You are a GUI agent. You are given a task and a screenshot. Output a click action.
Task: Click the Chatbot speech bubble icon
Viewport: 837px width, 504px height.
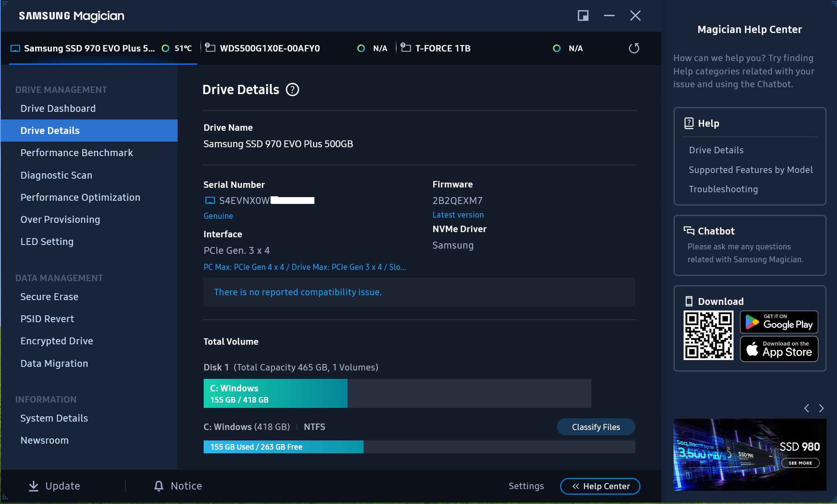(x=689, y=231)
